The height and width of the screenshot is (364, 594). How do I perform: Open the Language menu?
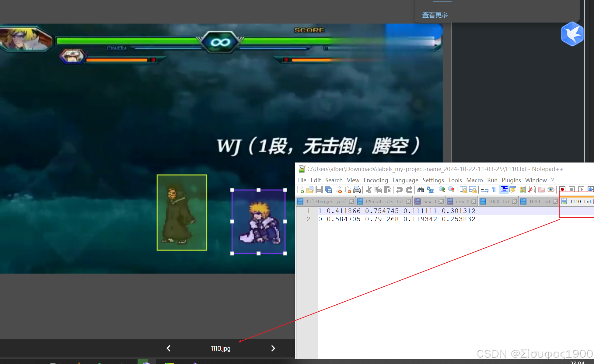click(x=405, y=180)
